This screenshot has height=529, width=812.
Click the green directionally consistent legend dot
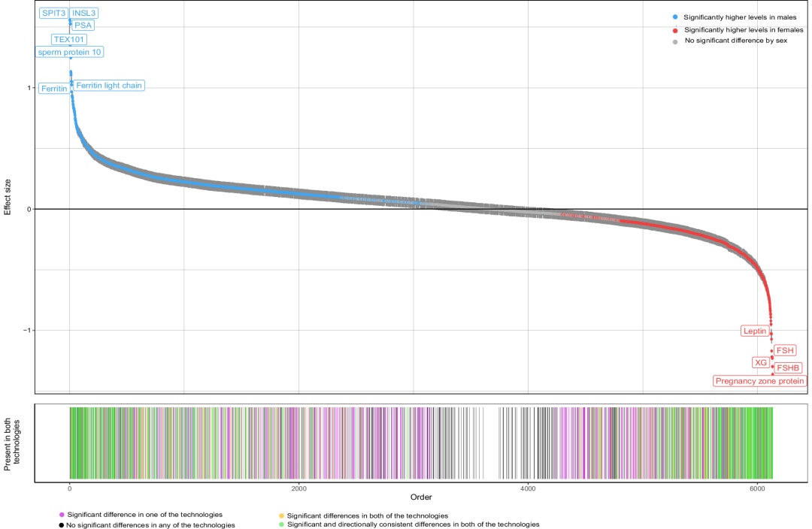pos(281,524)
